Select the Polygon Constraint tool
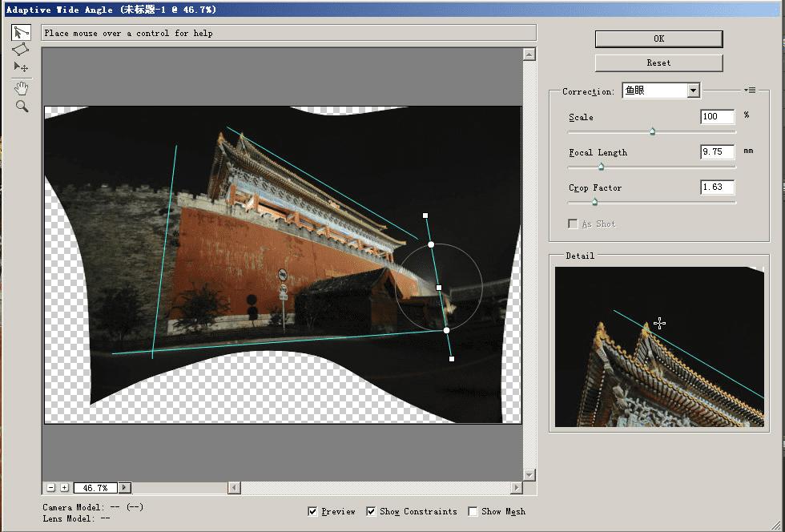Image resolution: width=785 pixels, height=532 pixels. click(x=20, y=50)
